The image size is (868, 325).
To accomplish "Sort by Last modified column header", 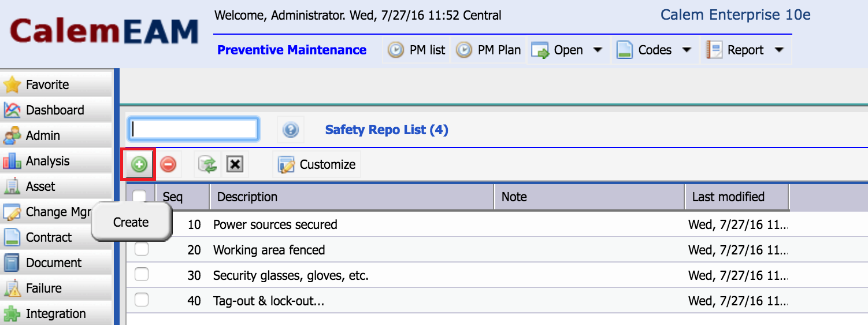I will (x=737, y=197).
